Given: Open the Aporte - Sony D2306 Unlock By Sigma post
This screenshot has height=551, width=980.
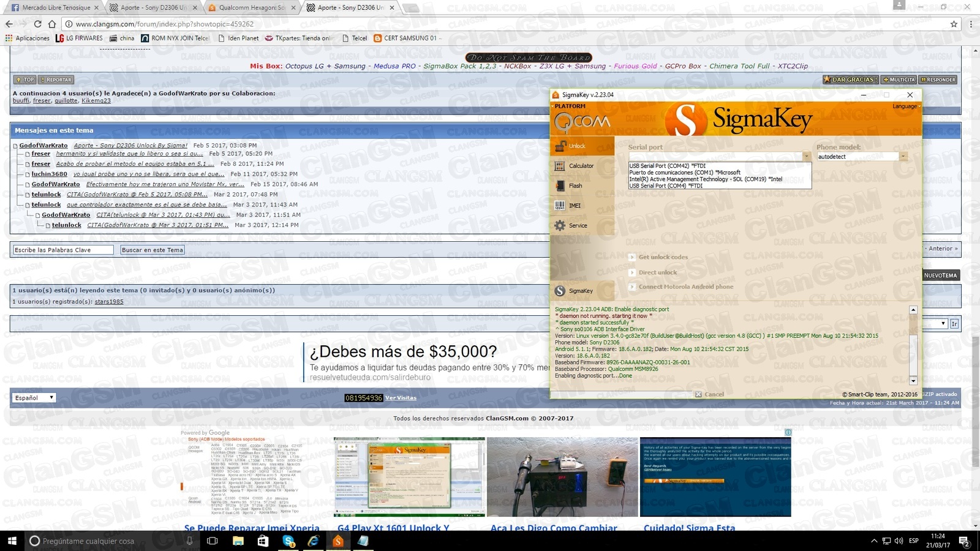Looking at the screenshot, I should (x=130, y=145).
